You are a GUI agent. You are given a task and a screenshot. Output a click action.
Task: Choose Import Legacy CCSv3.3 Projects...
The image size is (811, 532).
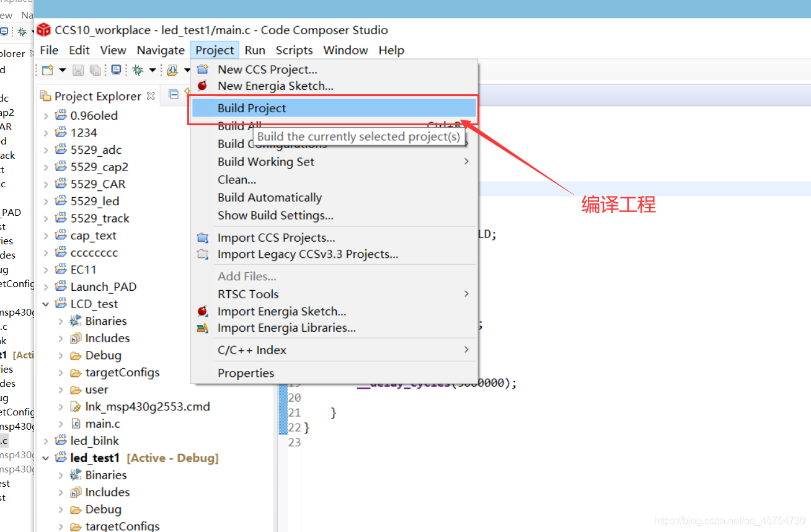pyautogui.click(x=334, y=254)
